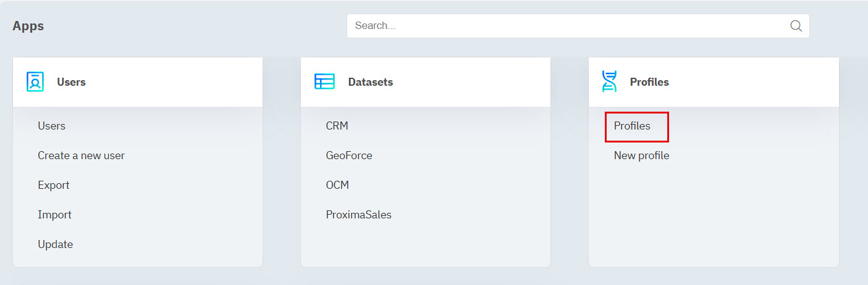The height and width of the screenshot is (285, 868).
Task: Open the CRM dataset
Action: point(337,126)
